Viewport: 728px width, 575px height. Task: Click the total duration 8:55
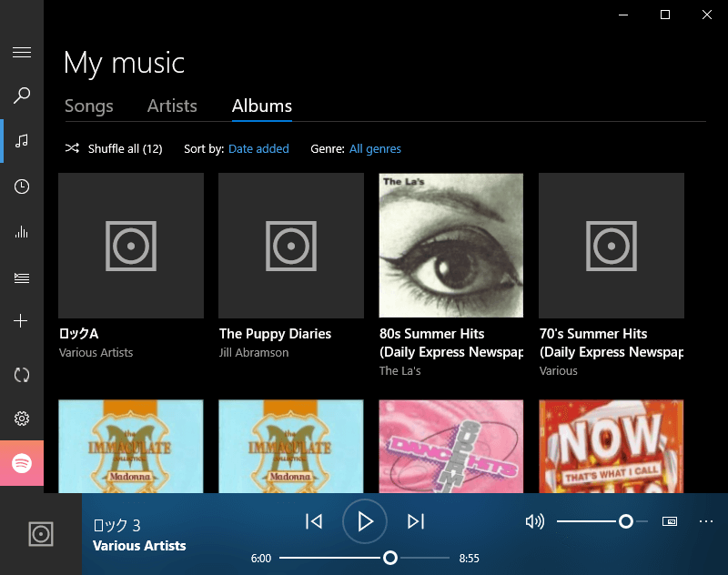tap(469, 559)
